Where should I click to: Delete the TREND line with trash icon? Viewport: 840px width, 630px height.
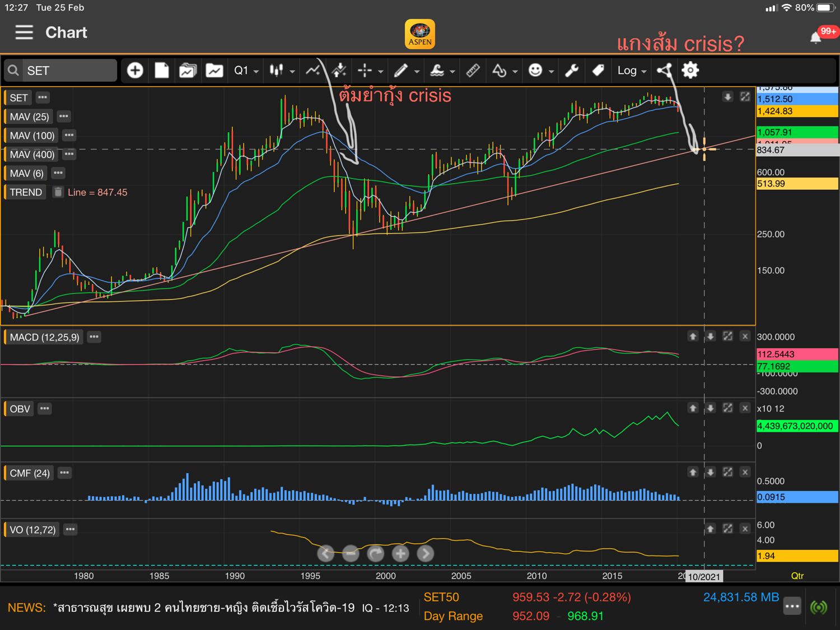tap(58, 192)
